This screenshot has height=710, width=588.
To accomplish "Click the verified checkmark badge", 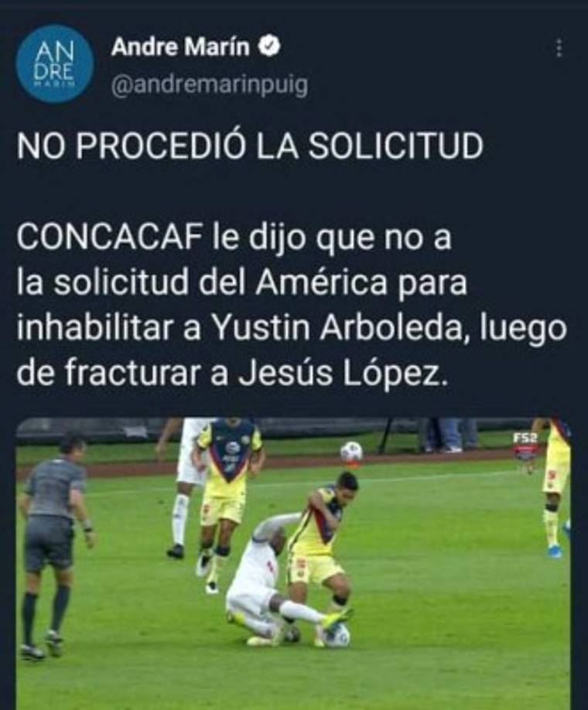I will [269, 46].
